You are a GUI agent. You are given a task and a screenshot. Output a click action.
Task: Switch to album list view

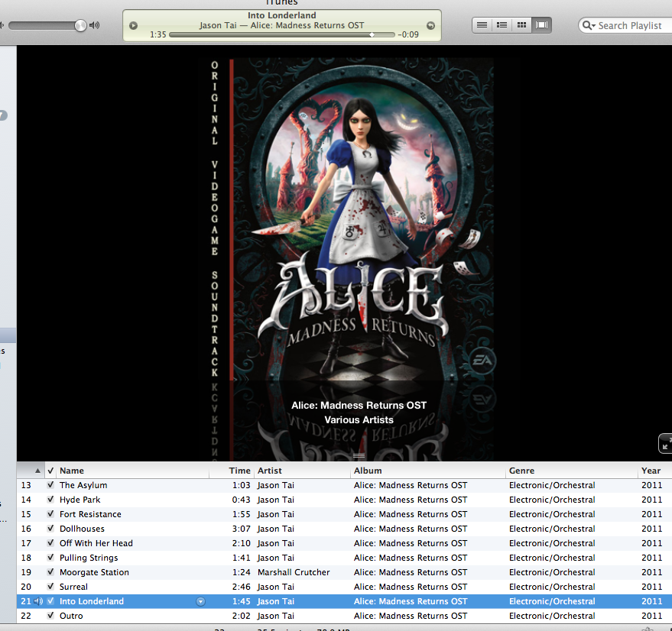502,25
